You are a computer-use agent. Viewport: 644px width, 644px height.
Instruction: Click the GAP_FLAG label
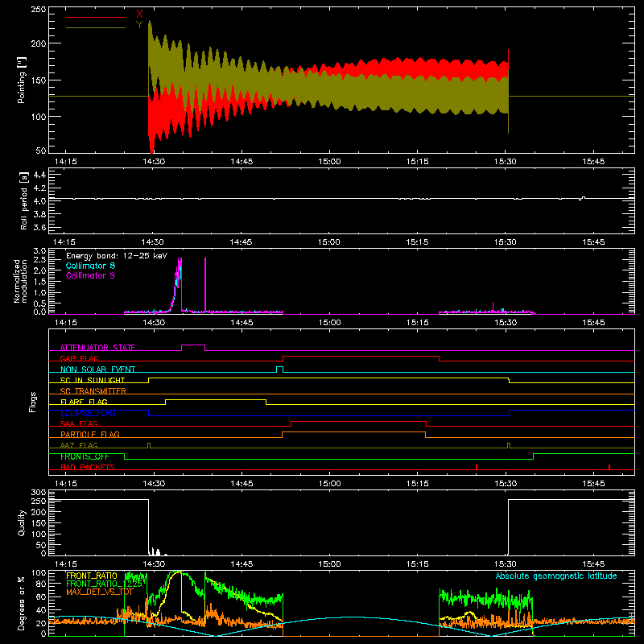click(x=79, y=358)
